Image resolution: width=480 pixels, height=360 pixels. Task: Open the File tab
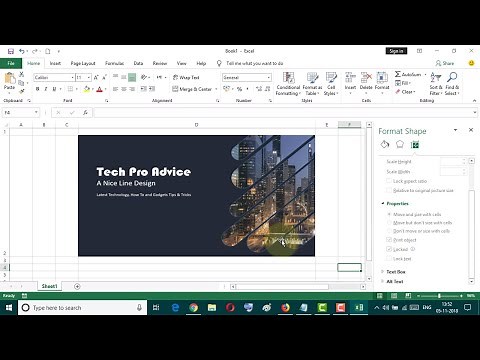point(11,63)
